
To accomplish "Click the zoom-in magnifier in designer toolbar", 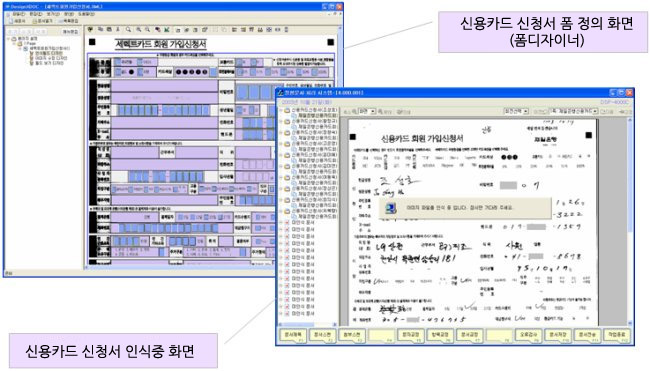I will coord(138,30).
